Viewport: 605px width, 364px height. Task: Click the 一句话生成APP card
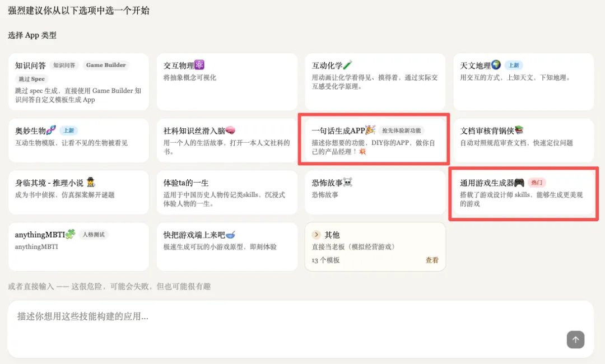(x=375, y=141)
